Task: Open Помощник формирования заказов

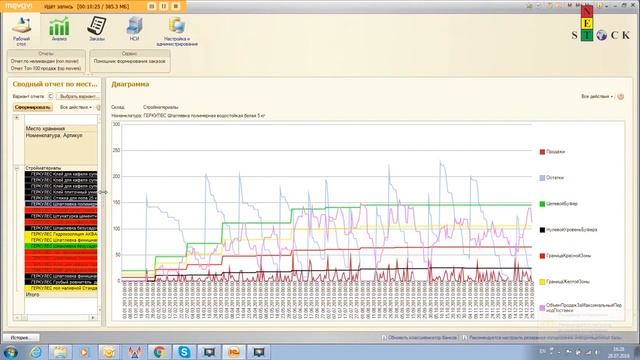Action: click(x=129, y=61)
